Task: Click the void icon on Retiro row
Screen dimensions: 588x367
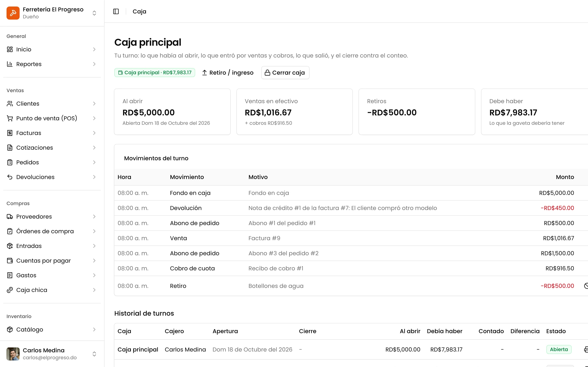Action: click(x=586, y=286)
